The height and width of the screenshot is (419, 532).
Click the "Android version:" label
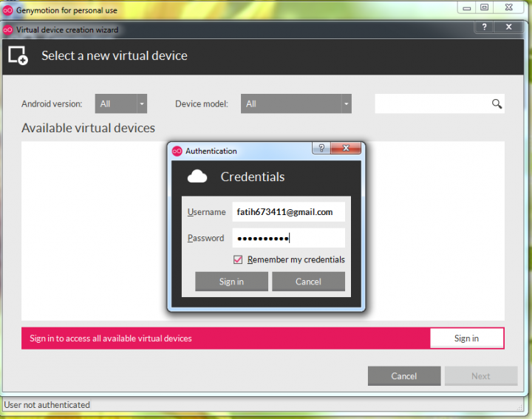[52, 103]
